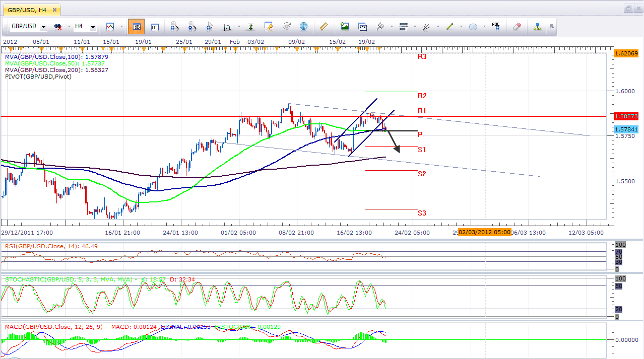Screen dimensions: 644x359
Task: Click the red 1.58573 price level tag
Action: click(627, 116)
